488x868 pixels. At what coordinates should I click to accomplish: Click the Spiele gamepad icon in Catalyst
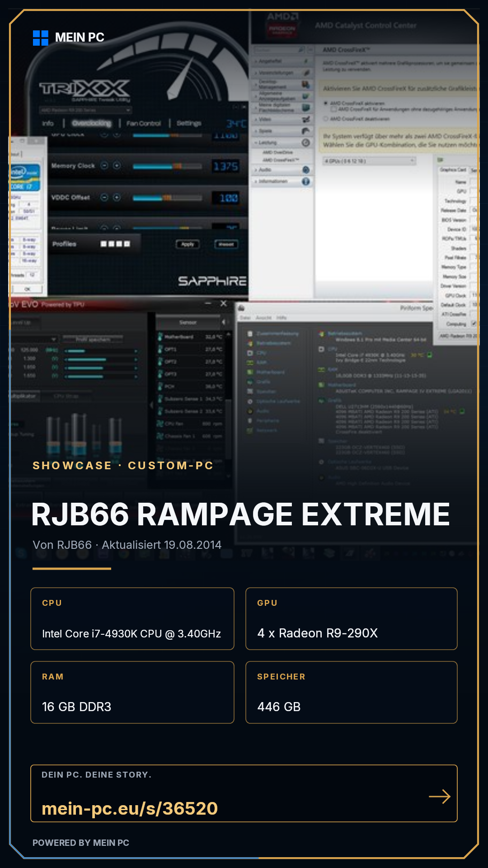coord(306,131)
